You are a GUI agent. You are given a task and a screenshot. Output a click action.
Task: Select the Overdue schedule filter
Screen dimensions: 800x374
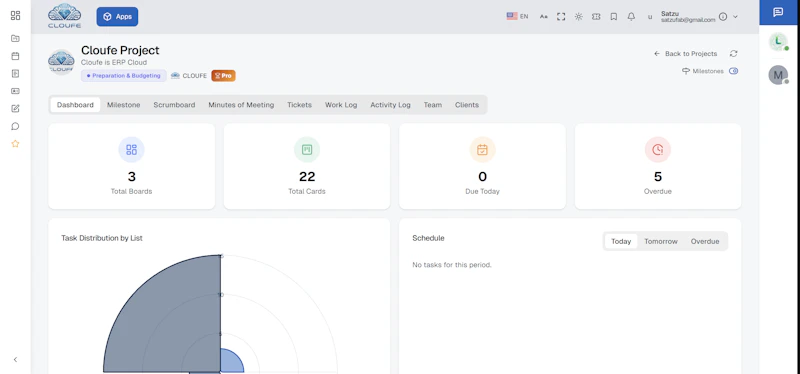point(705,241)
